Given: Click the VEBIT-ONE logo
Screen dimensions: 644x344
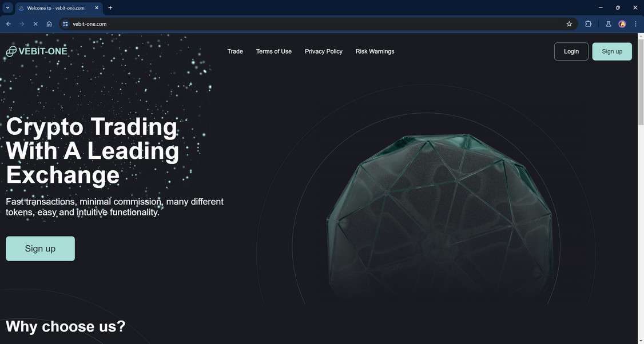Looking at the screenshot, I should (x=37, y=51).
